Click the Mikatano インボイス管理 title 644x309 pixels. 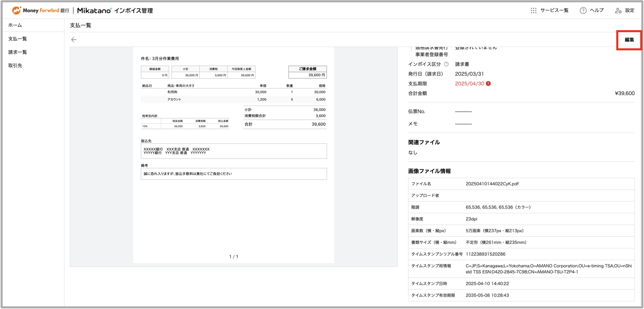click(x=115, y=11)
